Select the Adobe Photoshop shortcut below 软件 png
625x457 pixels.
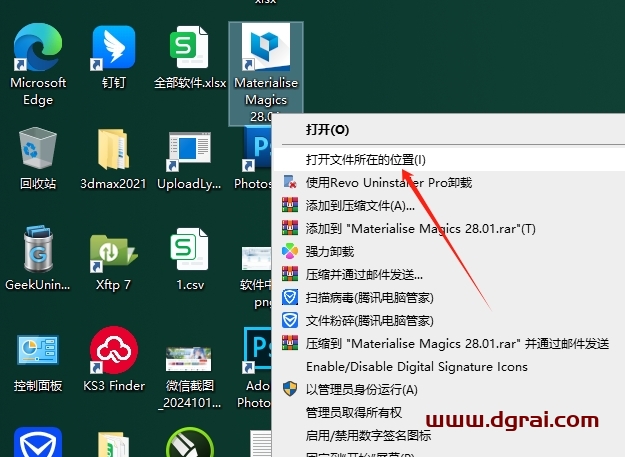click(257, 350)
